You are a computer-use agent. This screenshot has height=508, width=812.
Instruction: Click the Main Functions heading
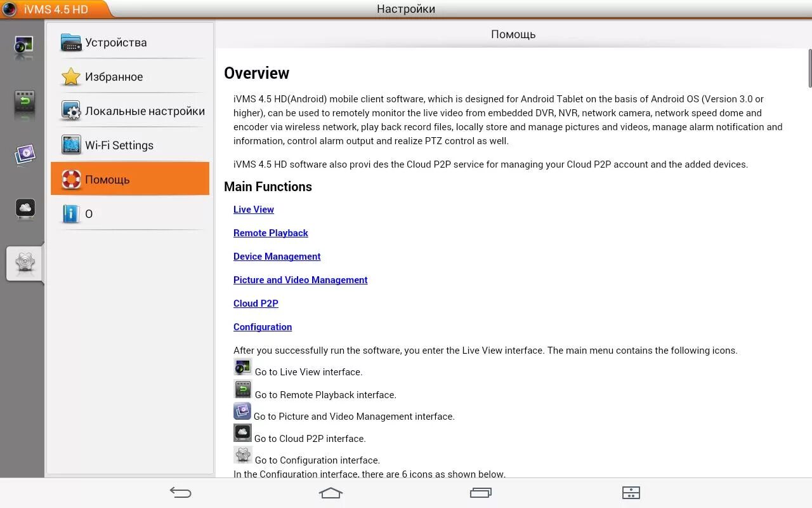point(268,187)
